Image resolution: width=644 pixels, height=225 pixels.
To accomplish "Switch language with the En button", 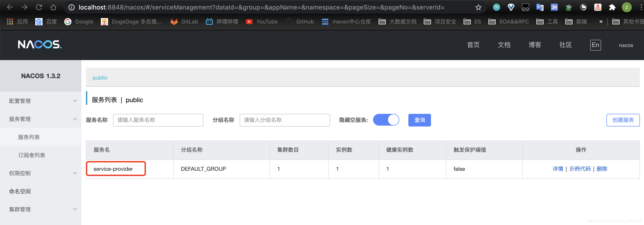I will pyautogui.click(x=595, y=45).
